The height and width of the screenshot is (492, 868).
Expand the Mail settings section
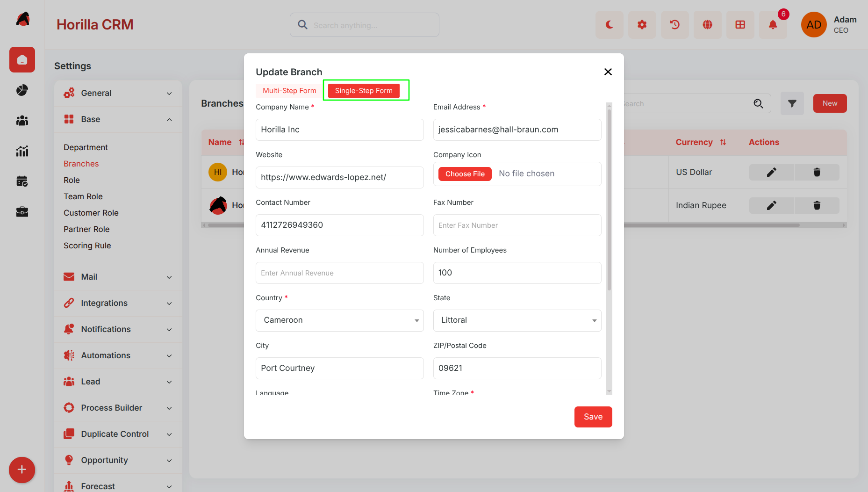(118, 277)
